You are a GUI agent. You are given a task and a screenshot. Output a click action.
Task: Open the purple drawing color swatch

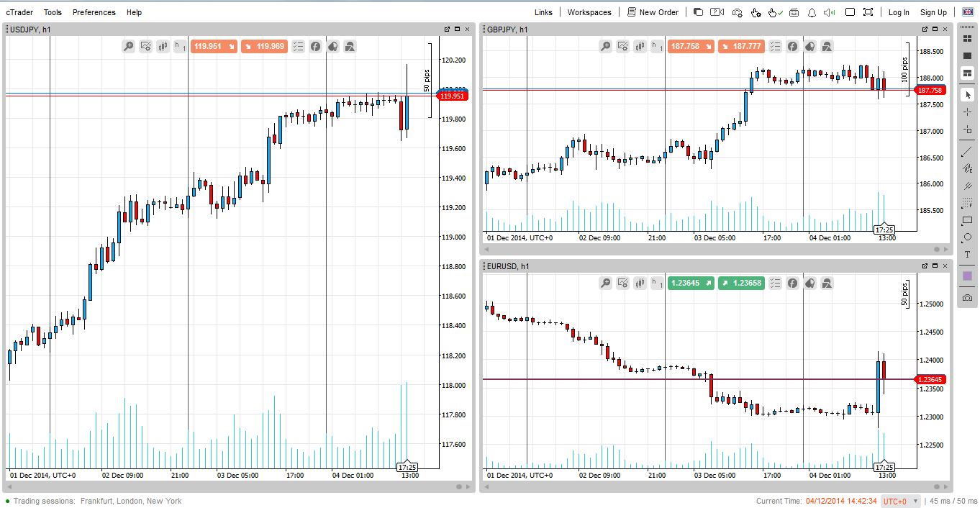pyautogui.click(x=967, y=276)
